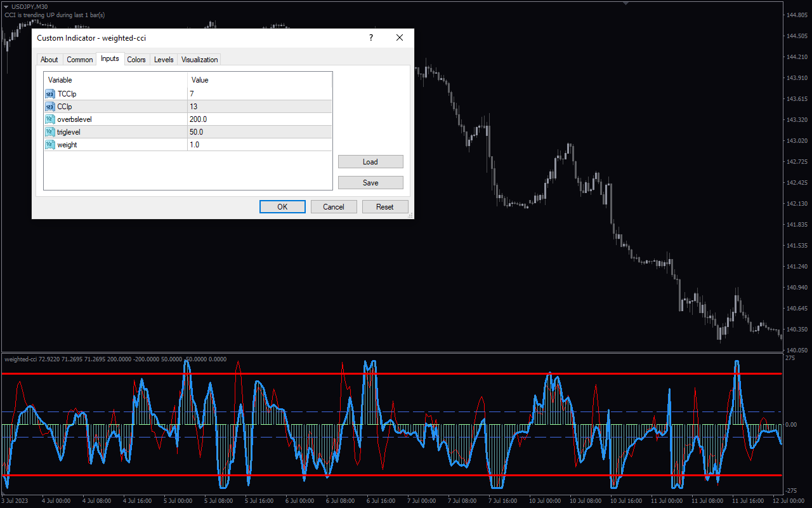
Task: Click the TCCIp variable integer icon
Action: [49, 94]
